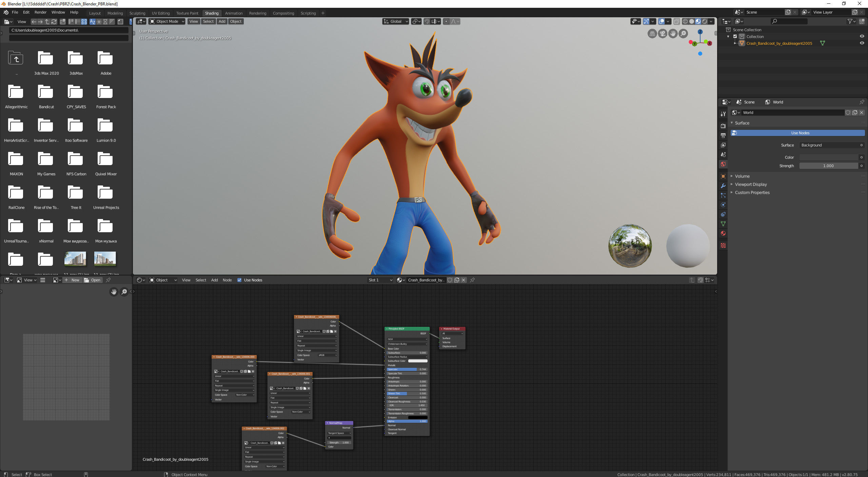The width and height of the screenshot is (868, 477).
Task: Open Global transform orientation dropdown
Action: [396, 21]
